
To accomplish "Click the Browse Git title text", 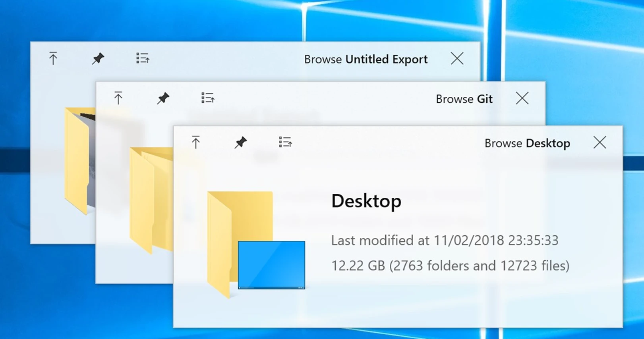I will click(464, 99).
